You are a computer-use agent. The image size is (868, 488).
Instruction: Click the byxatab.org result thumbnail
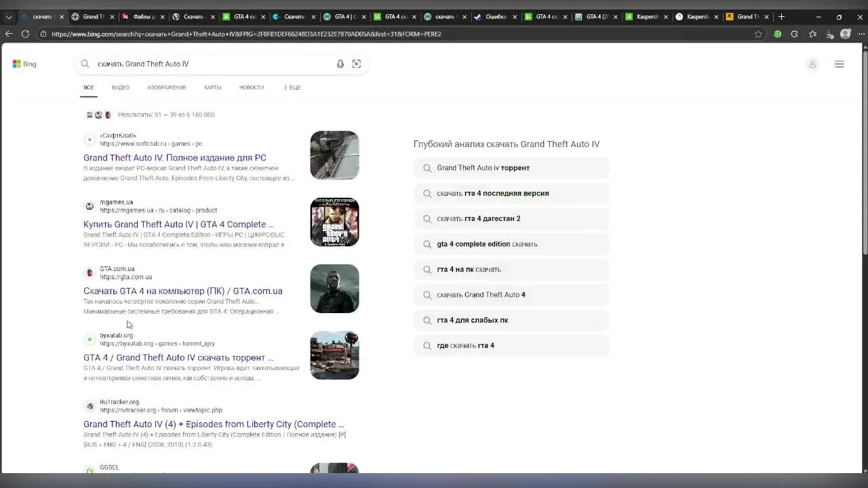[334, 355]
